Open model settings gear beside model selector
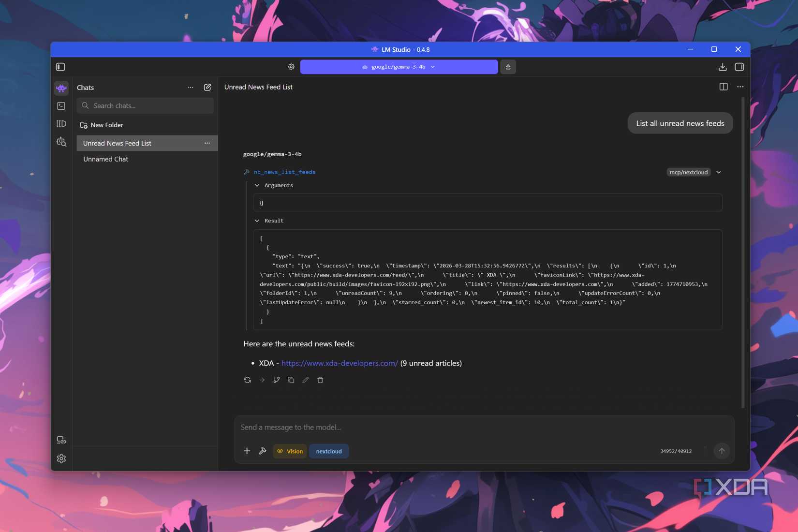798x532 pixels. coord(291,67)
